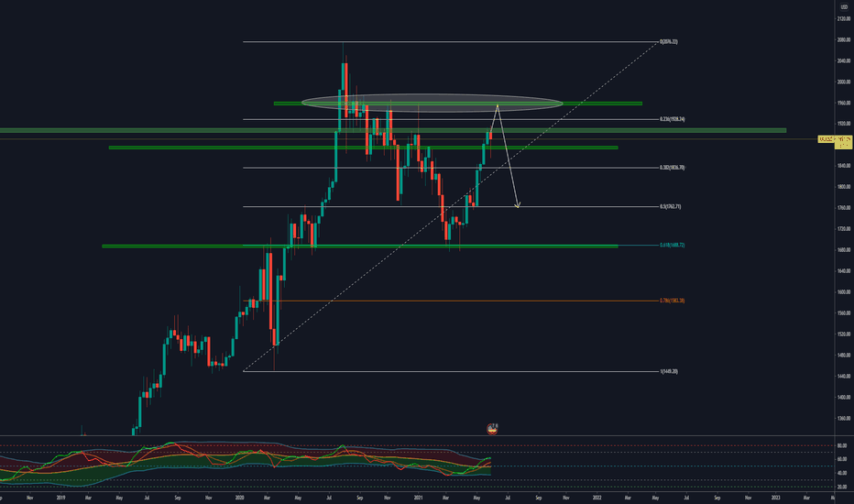Viewport: 854px width, 504px height.
Task: Click the 1600.00 price axis label
Action: click(x=844, y=292)
